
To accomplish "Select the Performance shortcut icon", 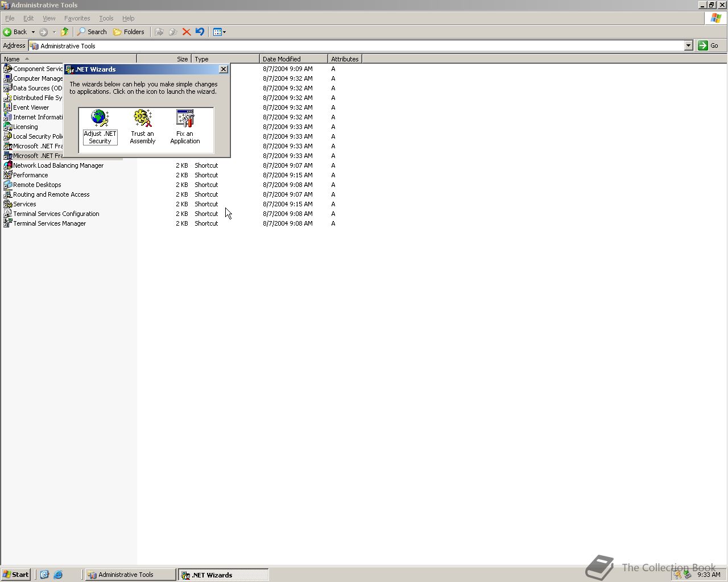I will coord(8,175).
